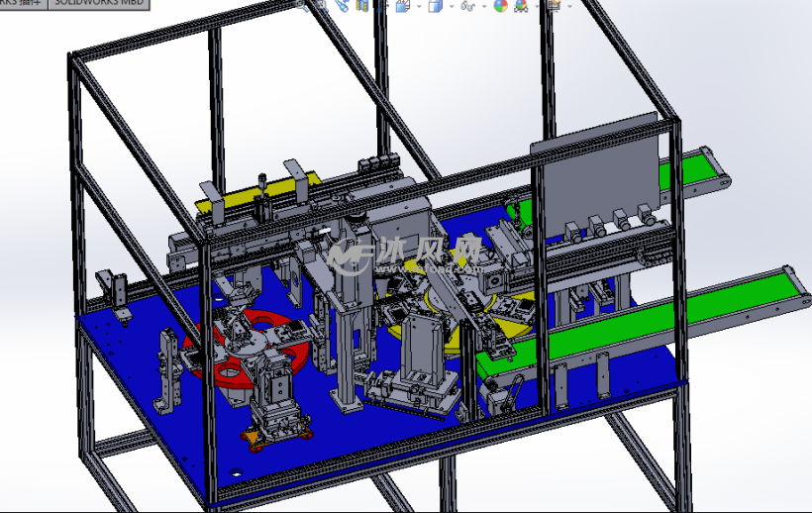Viewport: 812px width, 513px height.
Task: Open the Hide/Show Items dropdown arrow
Action: 483,6
